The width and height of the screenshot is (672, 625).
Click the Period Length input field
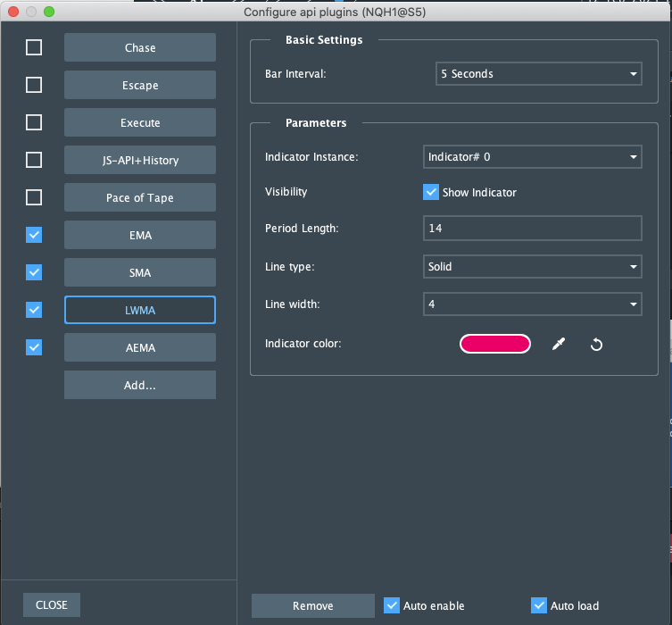532,229
